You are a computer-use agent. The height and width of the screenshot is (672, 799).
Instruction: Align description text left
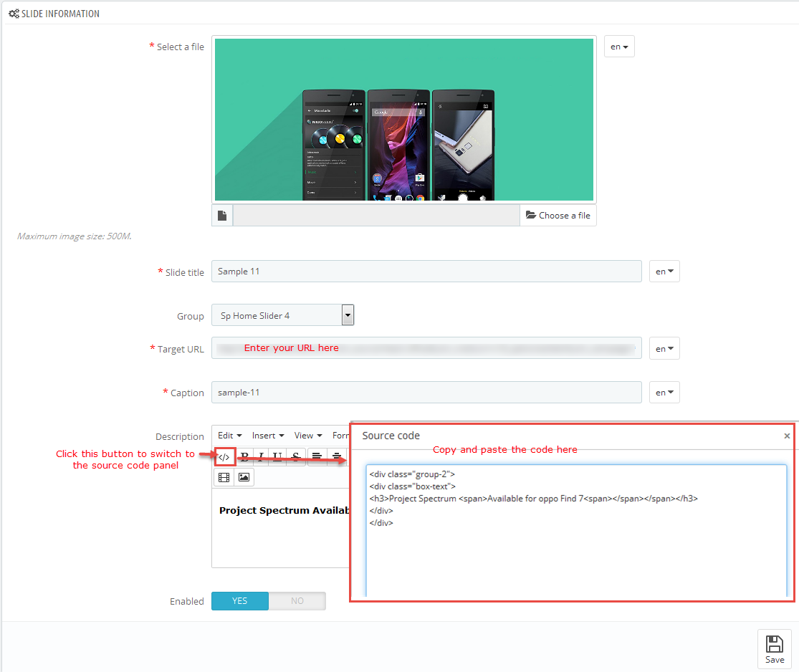(x=317, y=456)
